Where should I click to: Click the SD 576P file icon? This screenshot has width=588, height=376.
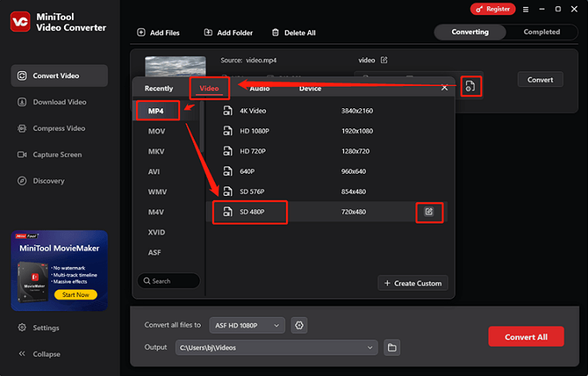[x=228, y=192]
